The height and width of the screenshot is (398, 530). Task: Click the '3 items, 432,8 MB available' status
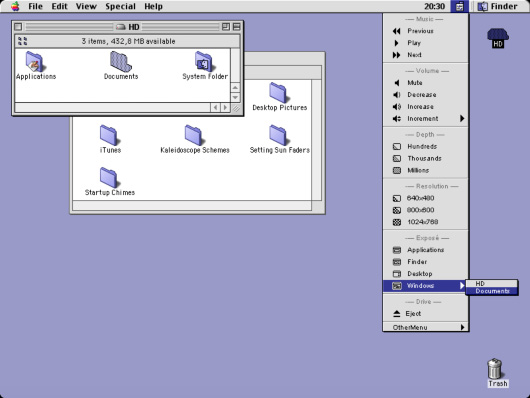pos(128,41)
